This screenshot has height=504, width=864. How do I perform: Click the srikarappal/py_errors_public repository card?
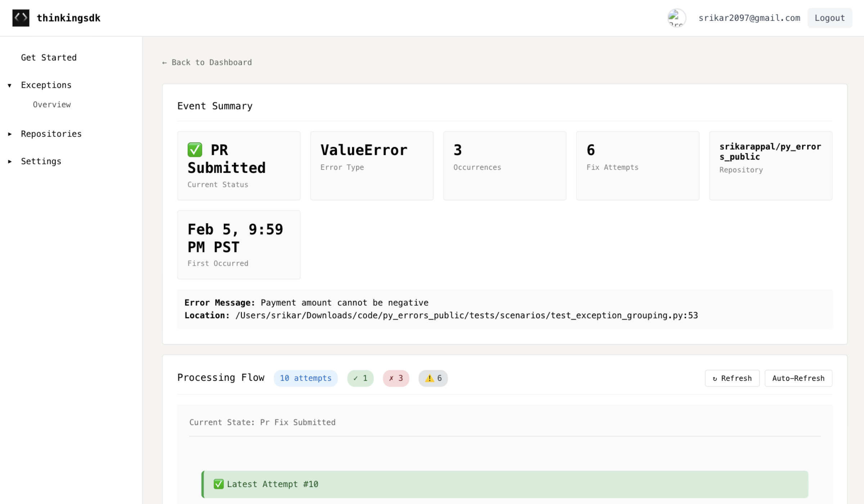coord(770,165)
